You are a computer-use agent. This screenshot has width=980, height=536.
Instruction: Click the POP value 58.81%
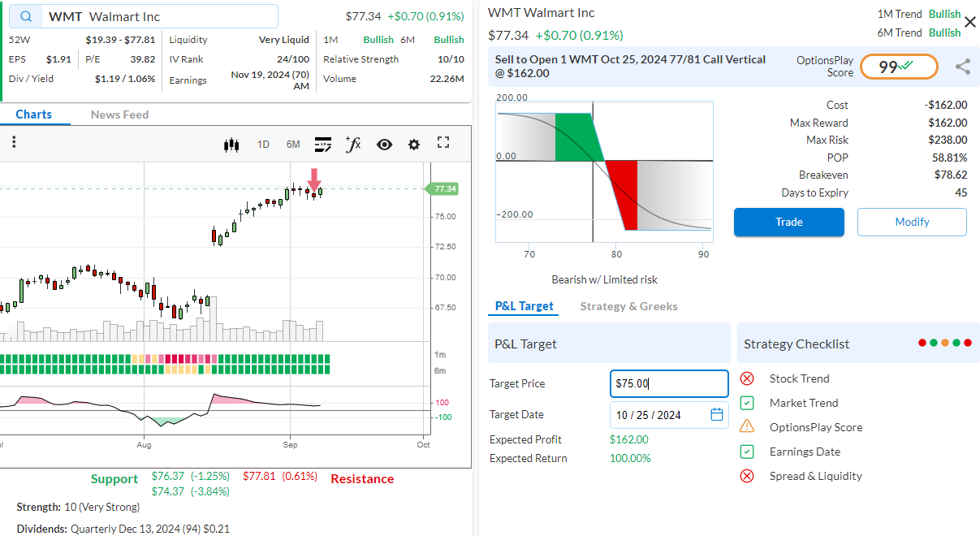(x=949, y=158)
